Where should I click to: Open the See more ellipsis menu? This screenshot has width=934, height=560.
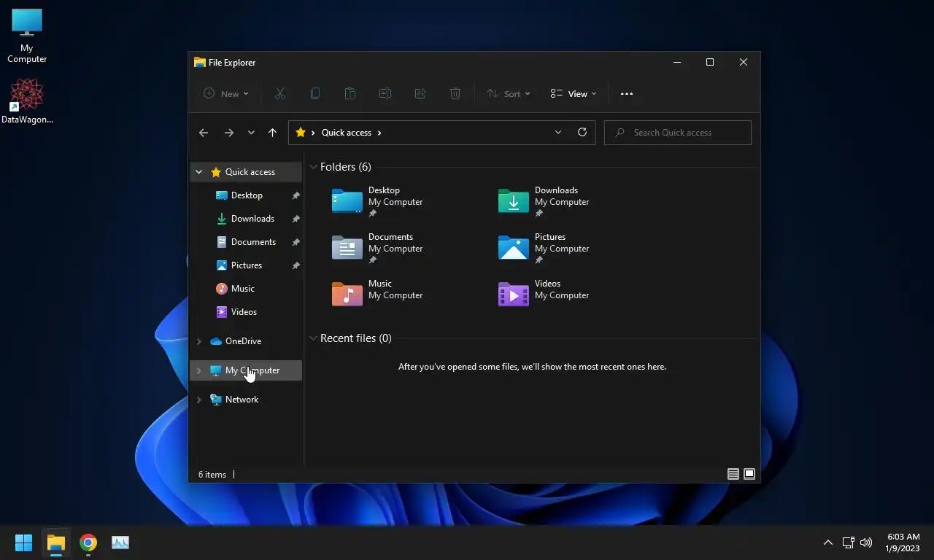click(x=627, y=93)
